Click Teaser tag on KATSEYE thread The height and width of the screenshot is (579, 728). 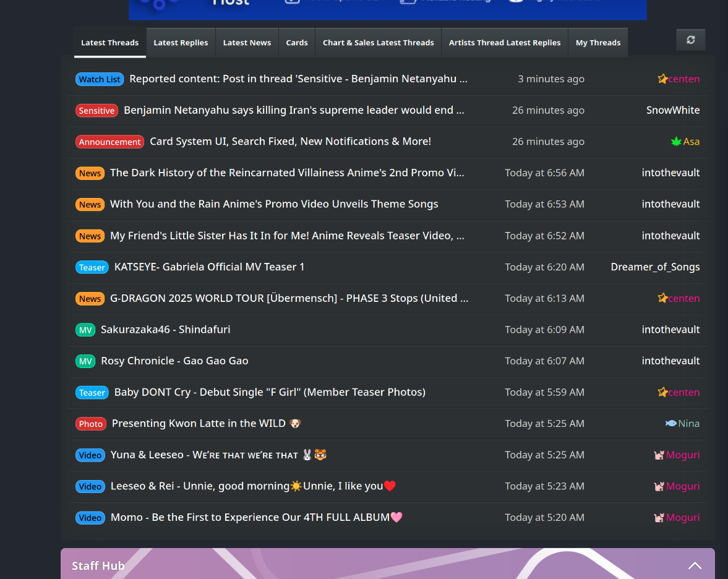[x=92, y=267]
